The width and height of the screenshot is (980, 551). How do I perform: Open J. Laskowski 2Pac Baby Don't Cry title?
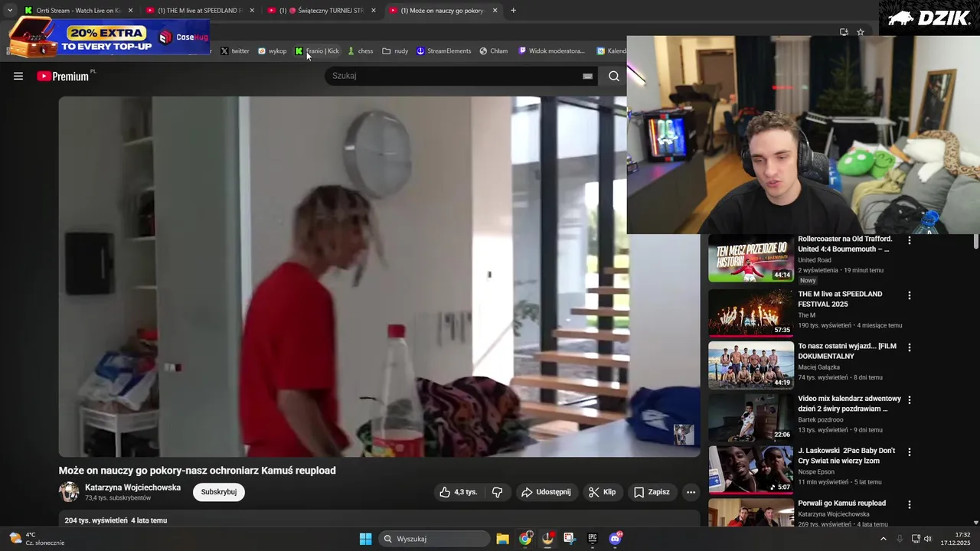[847, 456]
